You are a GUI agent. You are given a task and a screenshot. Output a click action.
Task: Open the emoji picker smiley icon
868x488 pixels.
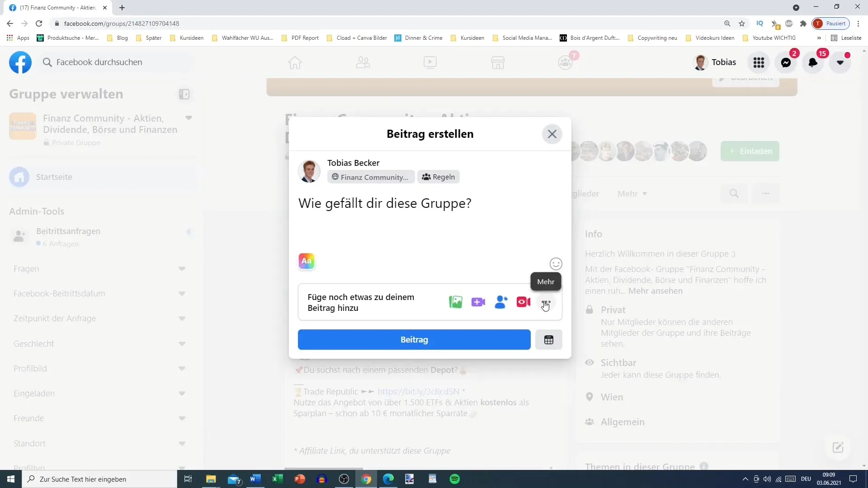(x=556, y=264)
